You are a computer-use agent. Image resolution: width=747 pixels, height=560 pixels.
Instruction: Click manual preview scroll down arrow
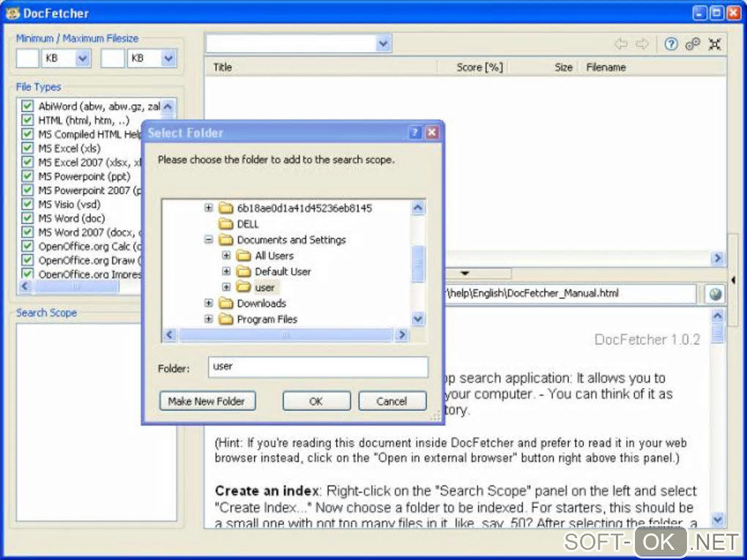[718, 518]
